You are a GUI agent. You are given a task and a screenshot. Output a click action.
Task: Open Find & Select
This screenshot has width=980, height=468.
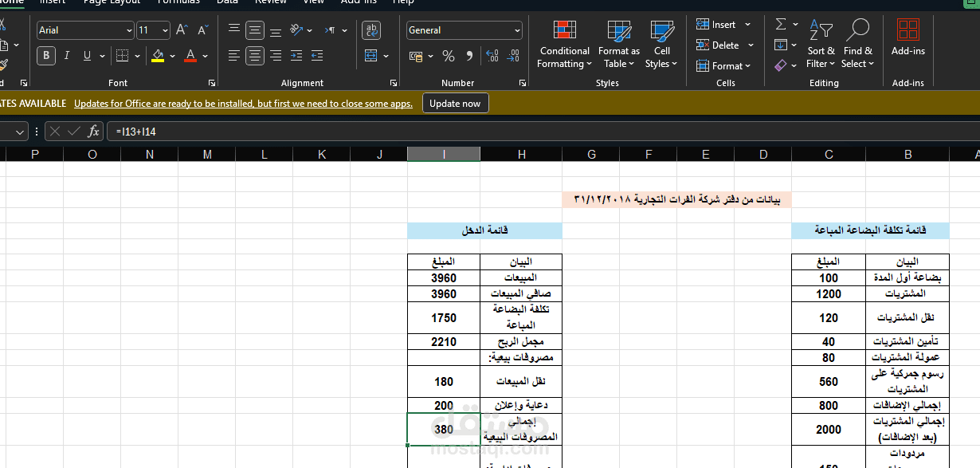tap(857, 45)
